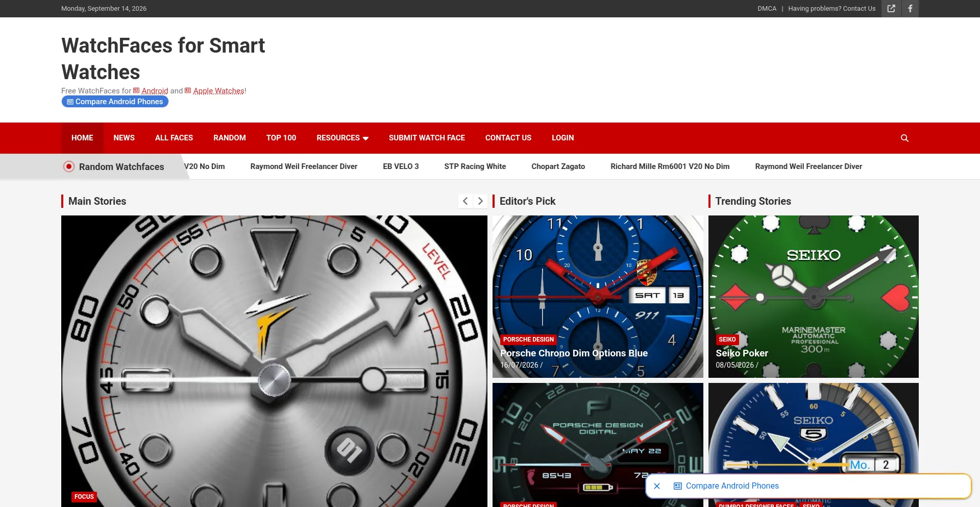The image size is (980, 507).
Task: Open the search magnifier icon
Action: click(x=904, y=138)
